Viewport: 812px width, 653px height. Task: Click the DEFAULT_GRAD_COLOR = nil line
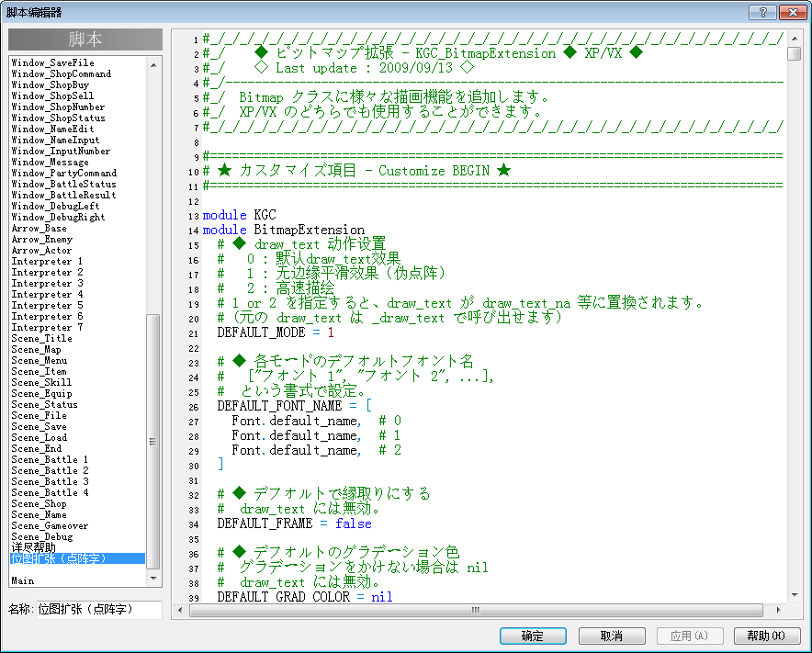[x=305, y=597]
